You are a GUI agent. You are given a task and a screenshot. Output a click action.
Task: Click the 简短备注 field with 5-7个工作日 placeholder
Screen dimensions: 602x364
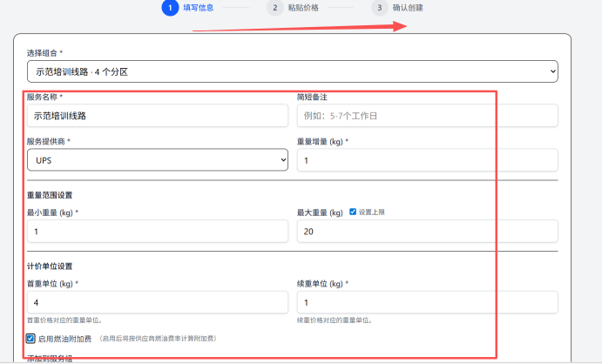click(427, 115)
